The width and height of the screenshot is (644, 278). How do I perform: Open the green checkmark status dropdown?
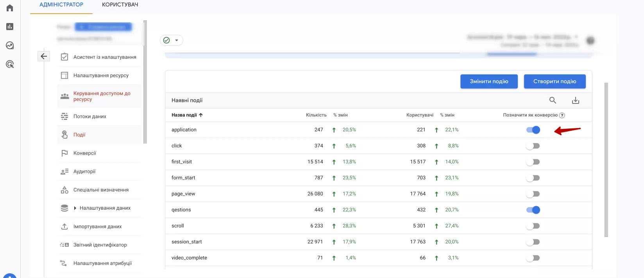coord(172,40)
